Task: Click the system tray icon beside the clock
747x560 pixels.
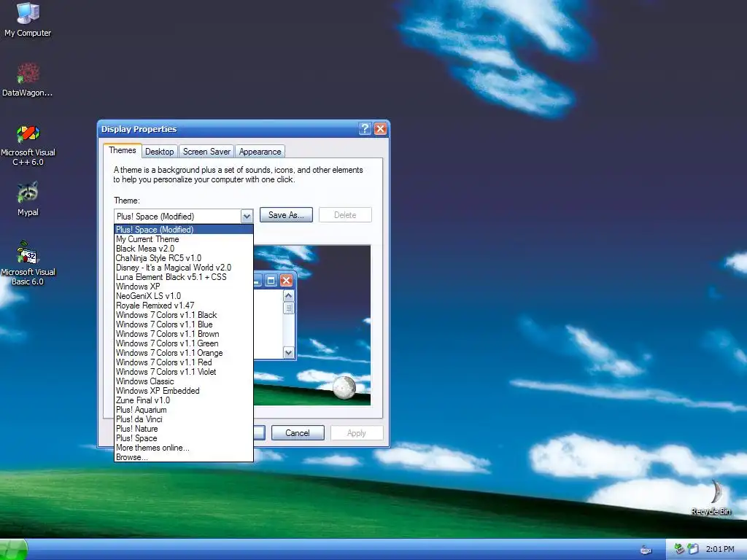Action: [692, 549]
